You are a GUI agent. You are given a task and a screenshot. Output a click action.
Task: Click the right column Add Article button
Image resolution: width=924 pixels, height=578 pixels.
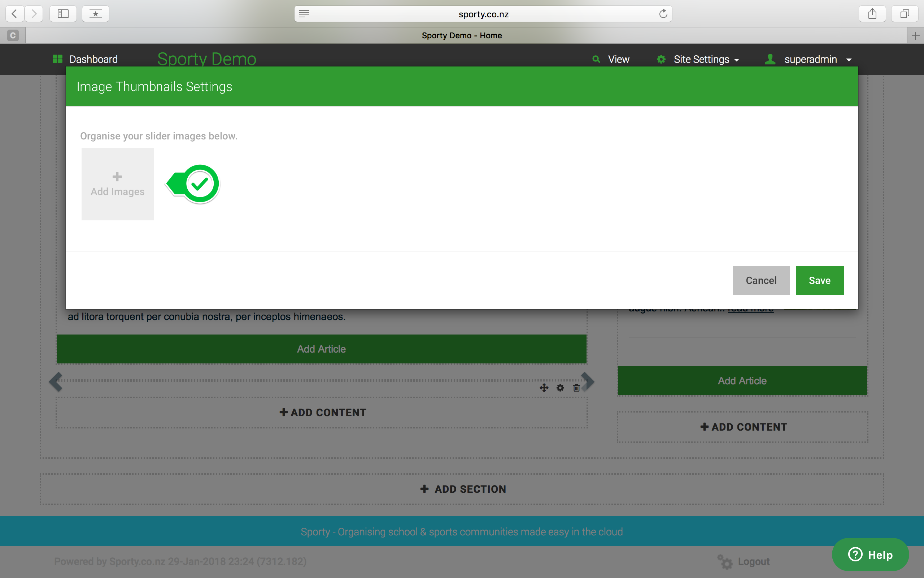tap(742, 381)
